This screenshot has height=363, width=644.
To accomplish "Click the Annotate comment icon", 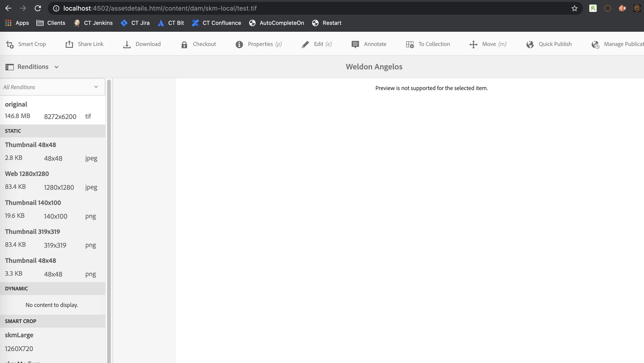I will 355,44.
